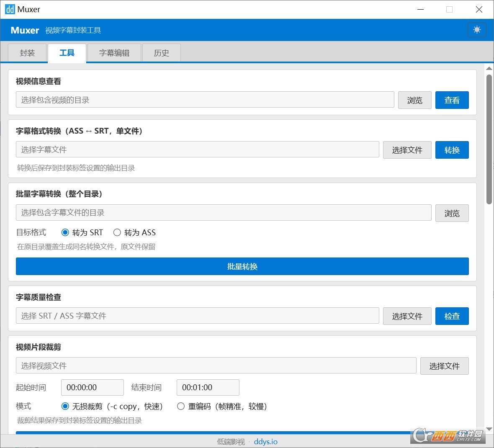
Task: Select the 转为 ASS radio option
Action: click(x=117, y=232)
